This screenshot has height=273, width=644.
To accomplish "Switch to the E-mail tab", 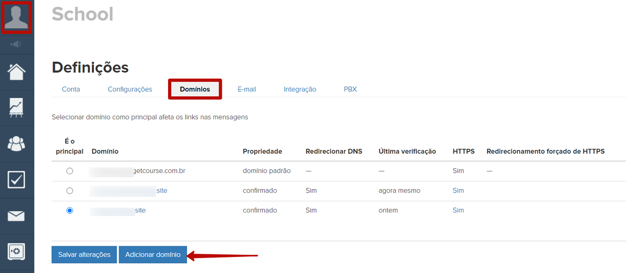I will tap(247, 89).
